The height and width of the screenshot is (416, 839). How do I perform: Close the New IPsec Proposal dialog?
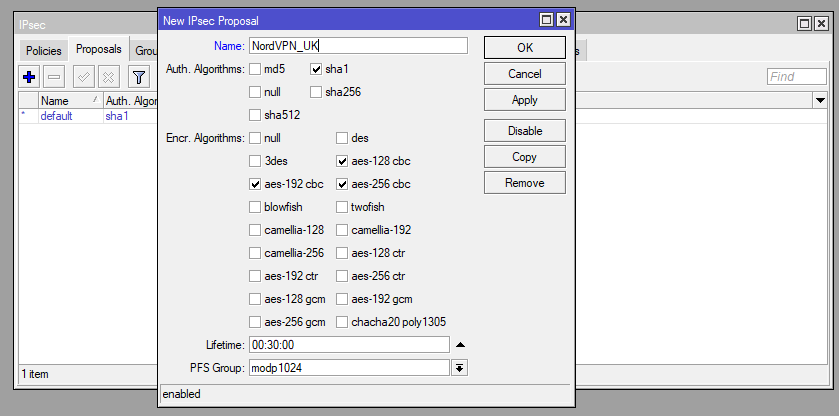563,20
